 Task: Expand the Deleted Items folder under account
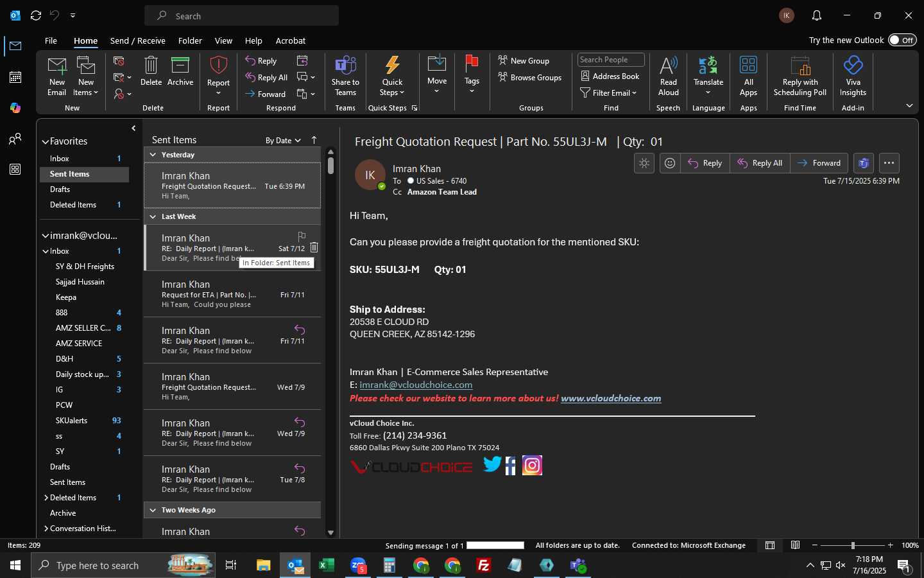pos(46,498)
